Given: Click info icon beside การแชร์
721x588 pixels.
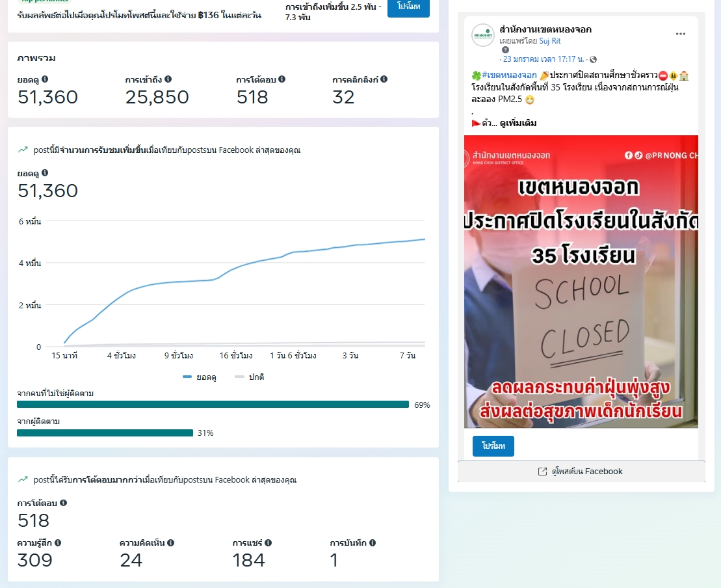Looking at the screenshot, I should pyautogui.click(x=268, y=543).
